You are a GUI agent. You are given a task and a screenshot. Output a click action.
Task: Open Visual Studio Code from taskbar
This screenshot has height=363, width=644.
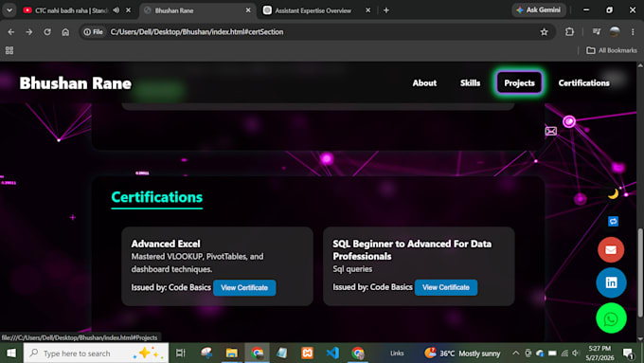pos(332,353)
